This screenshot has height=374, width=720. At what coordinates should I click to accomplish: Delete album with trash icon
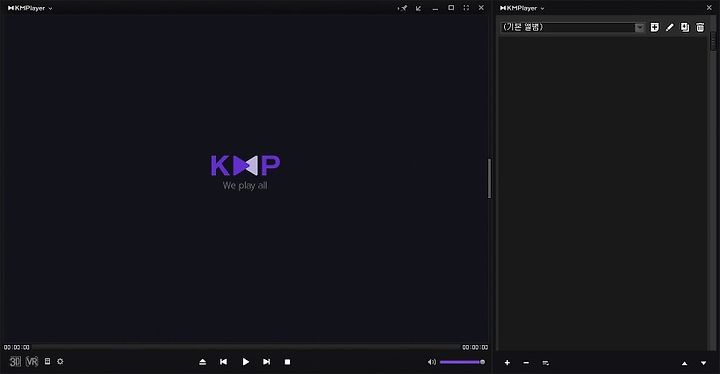pyautogui.click(x=700, y=28)
